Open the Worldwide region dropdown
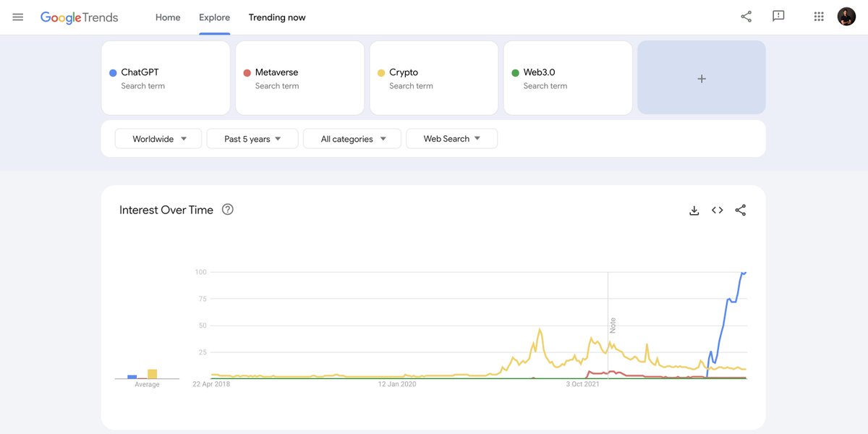This screenshot has height=434, width=868. 158,139
